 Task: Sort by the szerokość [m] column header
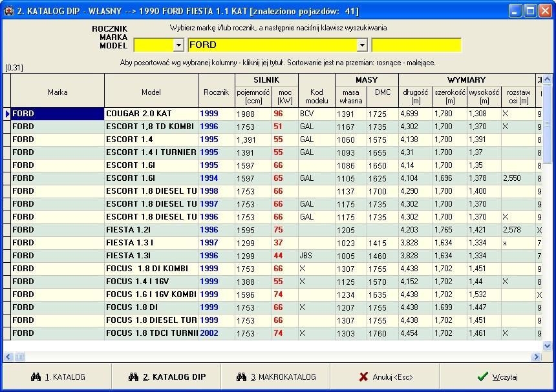point(449,96)
